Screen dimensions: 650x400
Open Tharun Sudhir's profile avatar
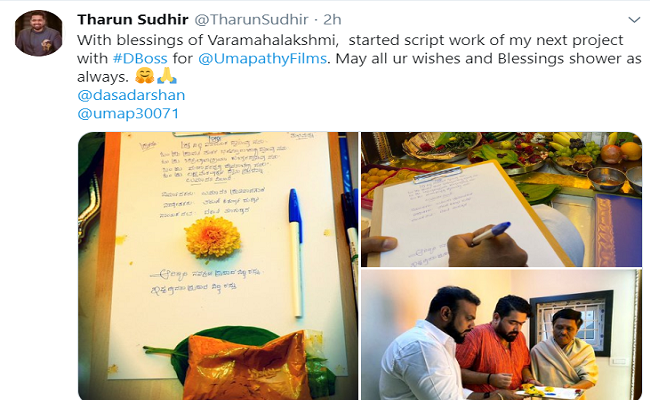[x=39, y=33]
